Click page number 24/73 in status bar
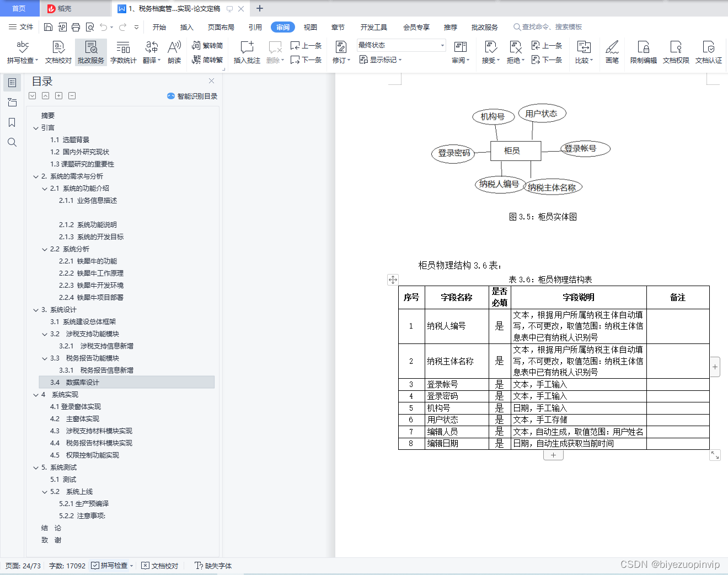728x575 pixels. 23,566
